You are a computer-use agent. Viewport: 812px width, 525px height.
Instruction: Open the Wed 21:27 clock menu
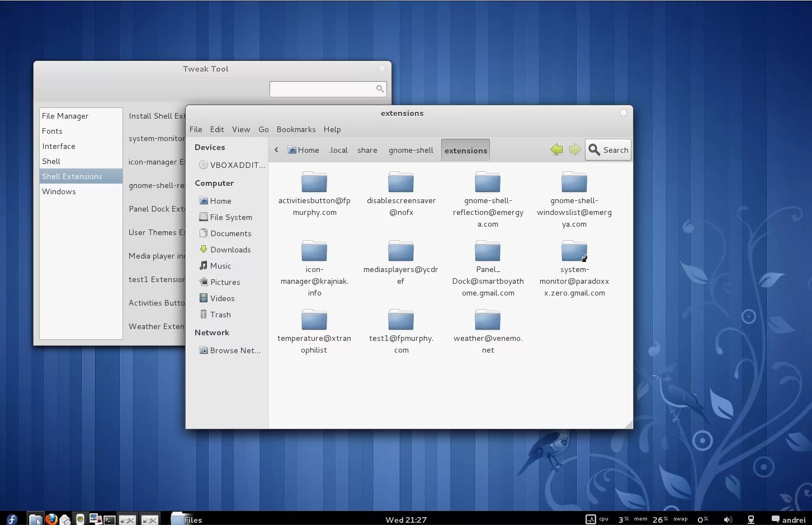pos(406,519)
